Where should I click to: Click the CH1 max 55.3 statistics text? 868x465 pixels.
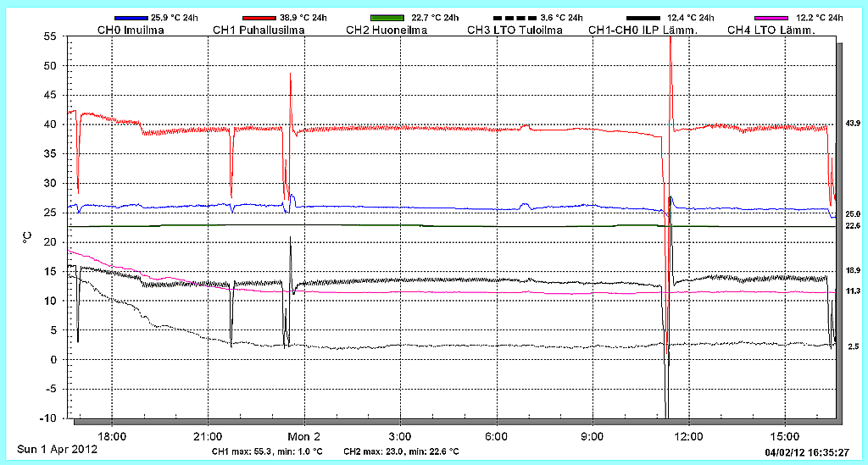[267, 451]
